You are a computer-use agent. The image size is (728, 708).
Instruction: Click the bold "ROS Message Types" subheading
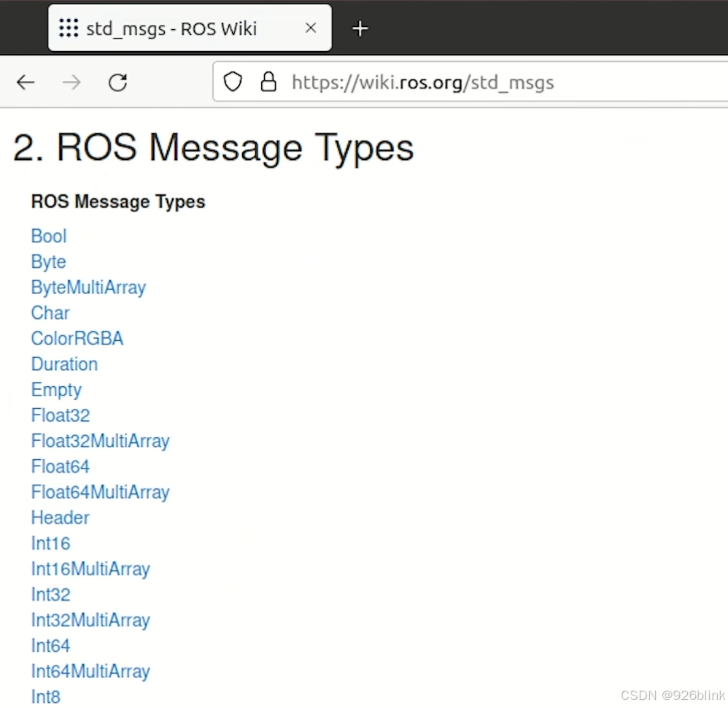point(118,201)
